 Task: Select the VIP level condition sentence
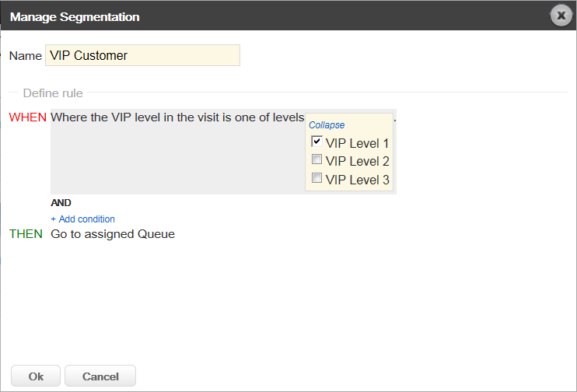tap(177, 117)
